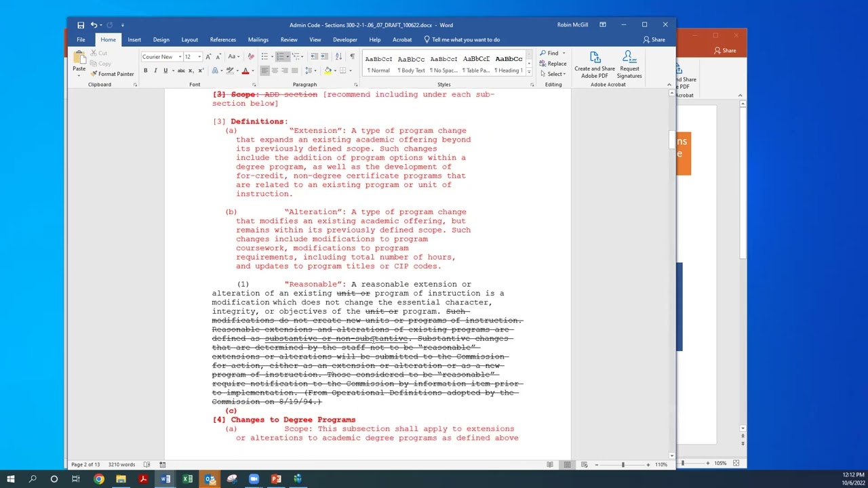Viewport: 868px width, 488px height.
Task: Click the Tell me what you want to do box
Action: [462, 39]
